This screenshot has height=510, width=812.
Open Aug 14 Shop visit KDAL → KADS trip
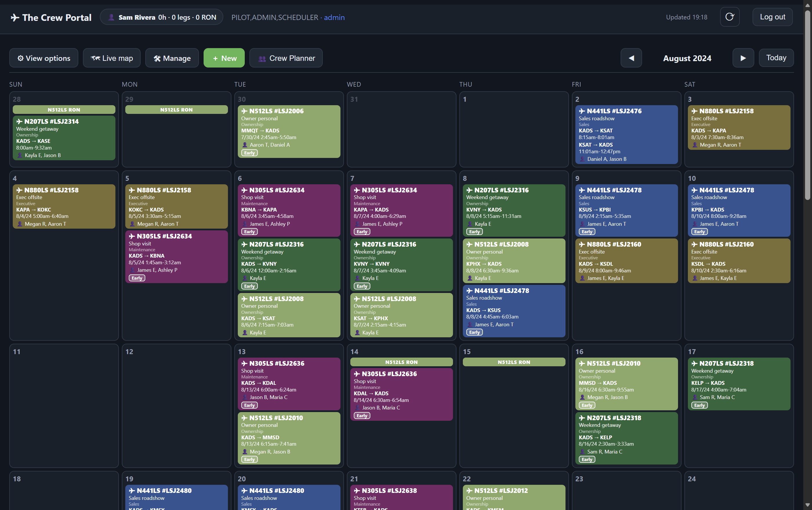[x=401, y=394]
